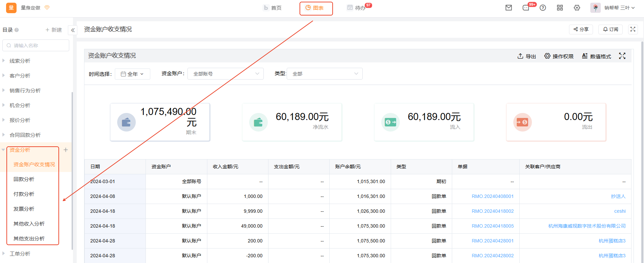The image size is (644, 263).
Task: Click the help question mark icon
Action: point(543,8)
